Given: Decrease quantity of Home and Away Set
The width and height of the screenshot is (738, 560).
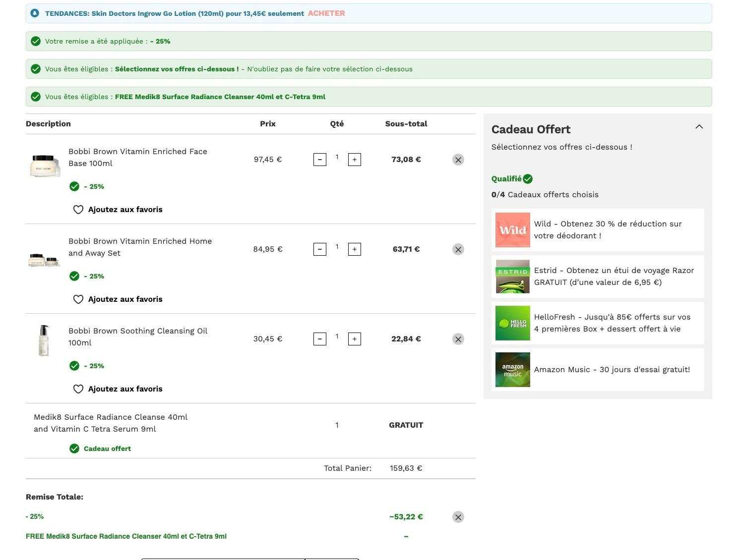Looking at the screenshot, I should pyautogui.click(x=320, y=249).
